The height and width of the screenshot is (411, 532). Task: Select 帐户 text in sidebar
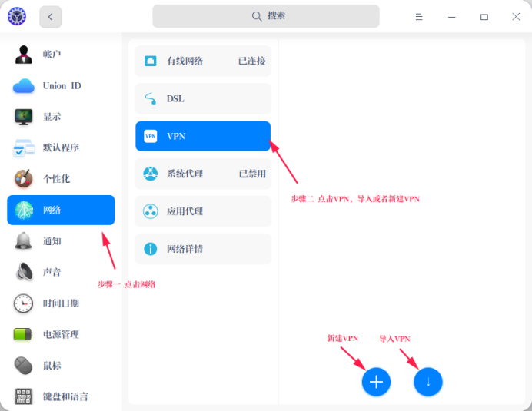(x=52, y=55)
